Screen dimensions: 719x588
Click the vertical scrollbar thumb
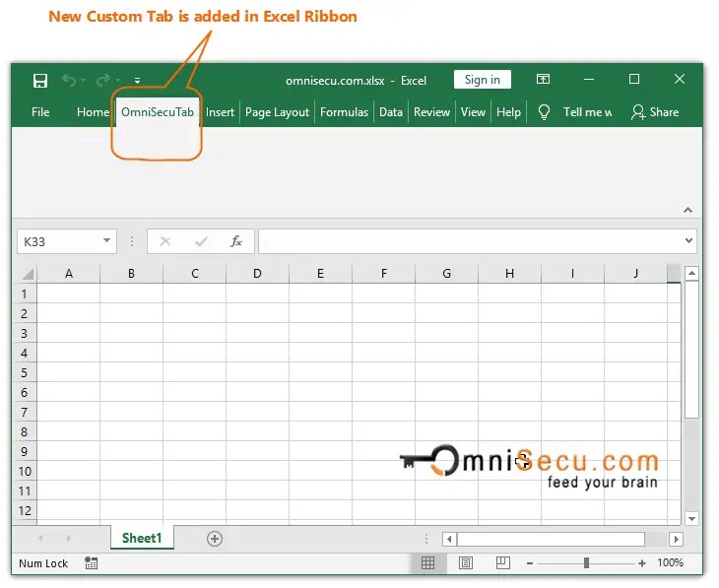(691, 350)
